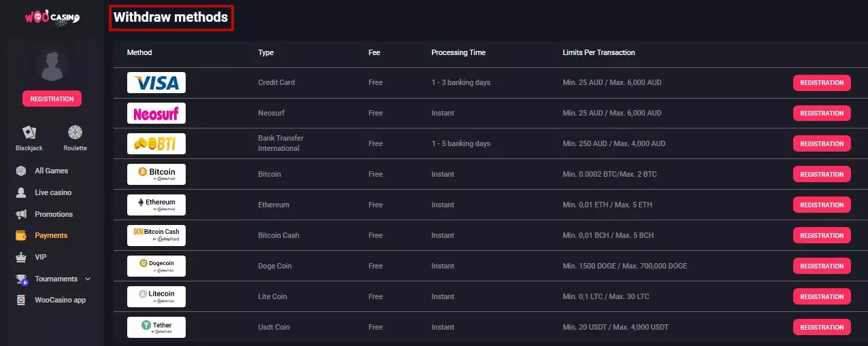
Task: Click the VIP crown icon
Action: [21, 257]
